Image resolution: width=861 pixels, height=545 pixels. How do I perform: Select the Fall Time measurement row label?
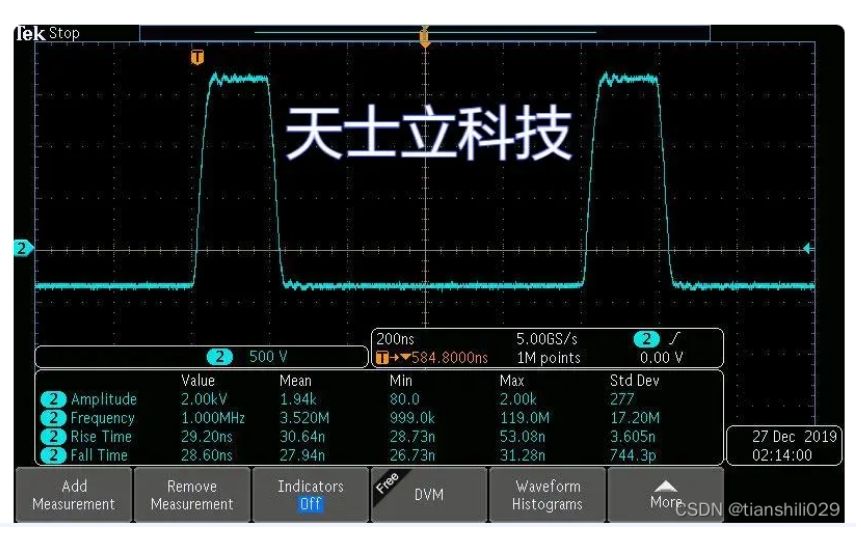[x=99, y=455]
